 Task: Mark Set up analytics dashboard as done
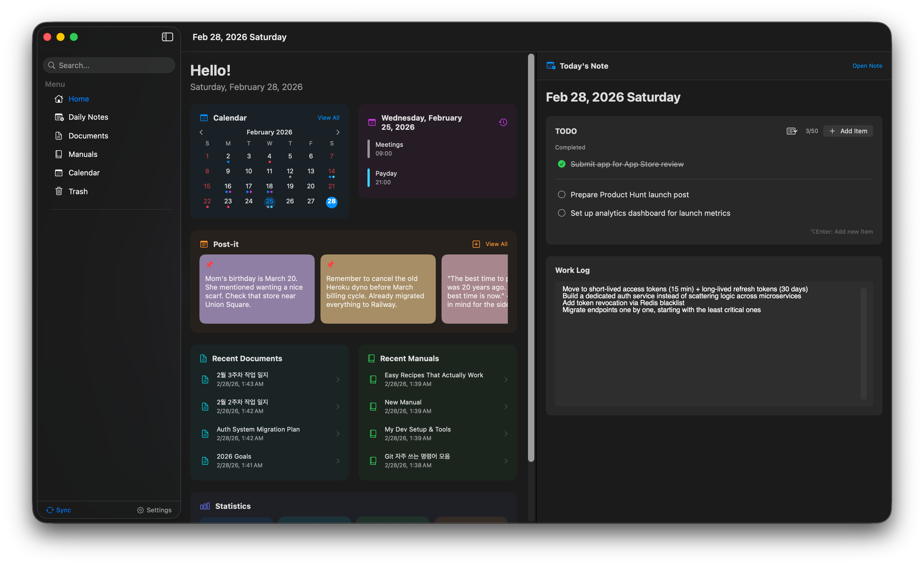pos(561,213)
